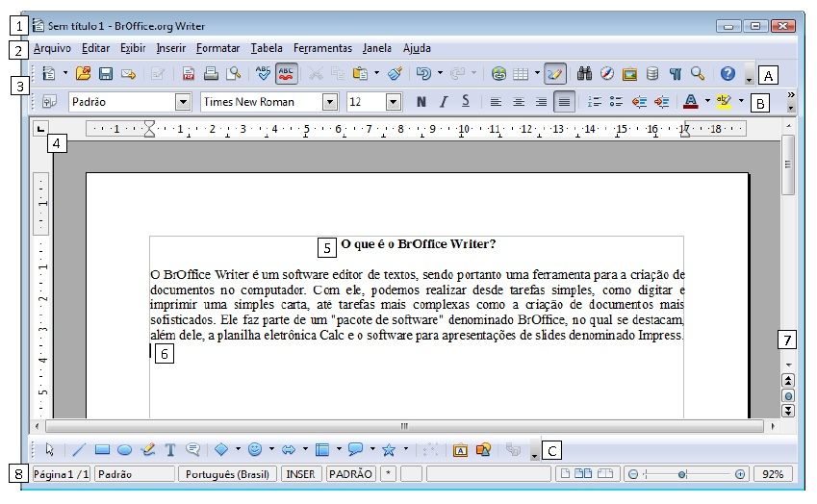
Task: Open the highlighting color dropdown arrow
Action: 741,101
